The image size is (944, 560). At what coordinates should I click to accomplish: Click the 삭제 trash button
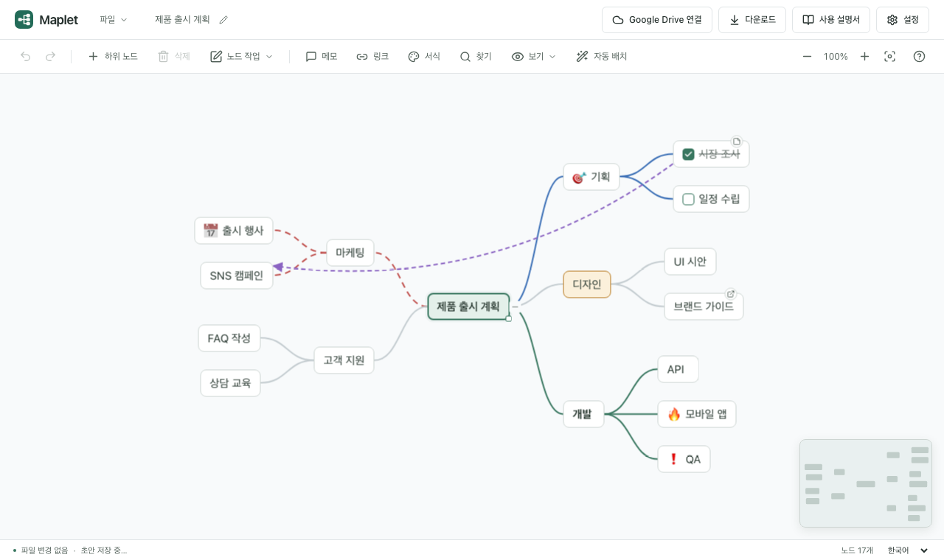pyautogui.click(x=174, y=57)
